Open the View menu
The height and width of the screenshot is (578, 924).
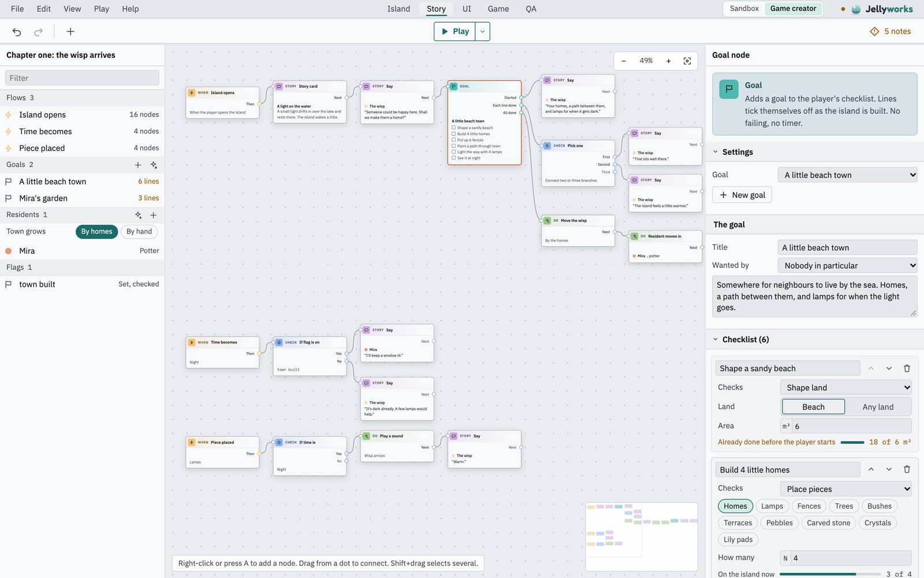[72, 9]
